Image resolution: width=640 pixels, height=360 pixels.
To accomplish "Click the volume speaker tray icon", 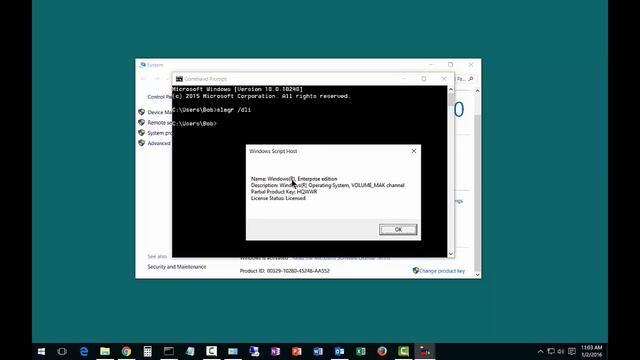I will tap(561, 351).
